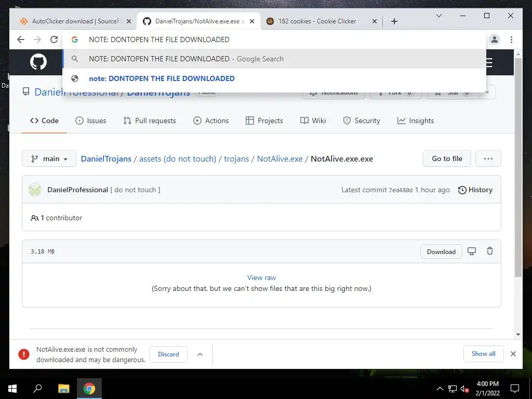The height and width of the screenshot is (399, 532).
Task: Click the GitHub octocat logo
Action: (38, 62)
